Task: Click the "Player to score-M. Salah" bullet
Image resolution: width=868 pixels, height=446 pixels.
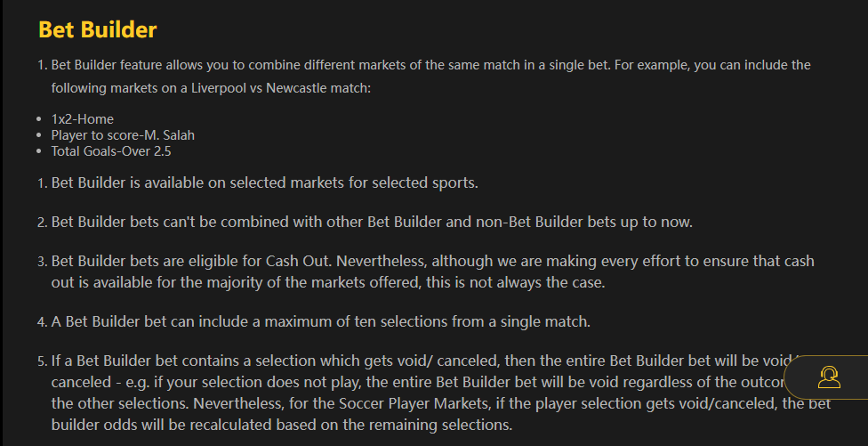Action: pos(123,135)
